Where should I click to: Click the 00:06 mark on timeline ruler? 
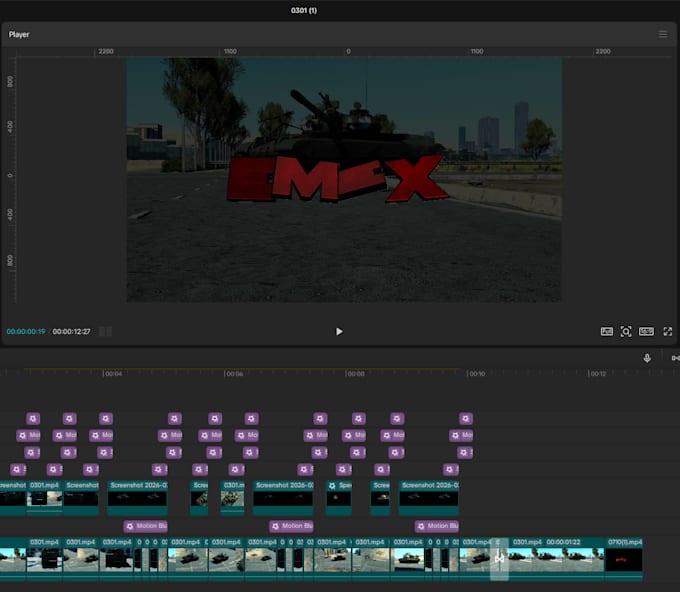[x=234, y=373]
